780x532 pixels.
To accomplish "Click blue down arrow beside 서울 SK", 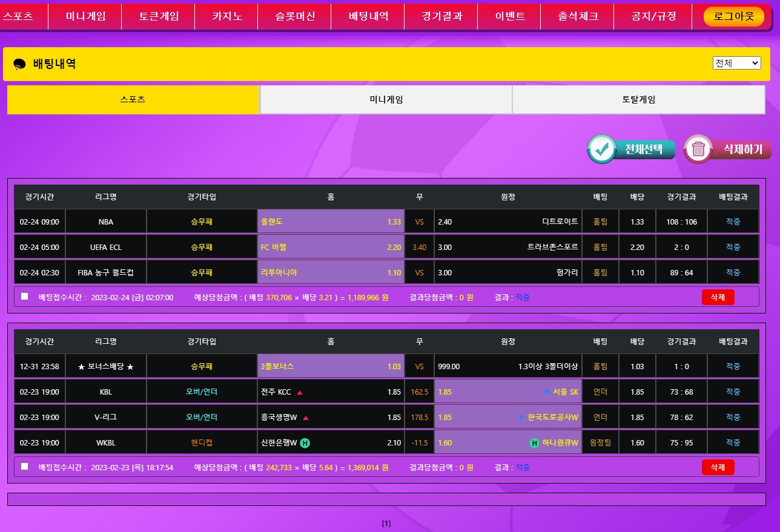I will tap(546, 392).
